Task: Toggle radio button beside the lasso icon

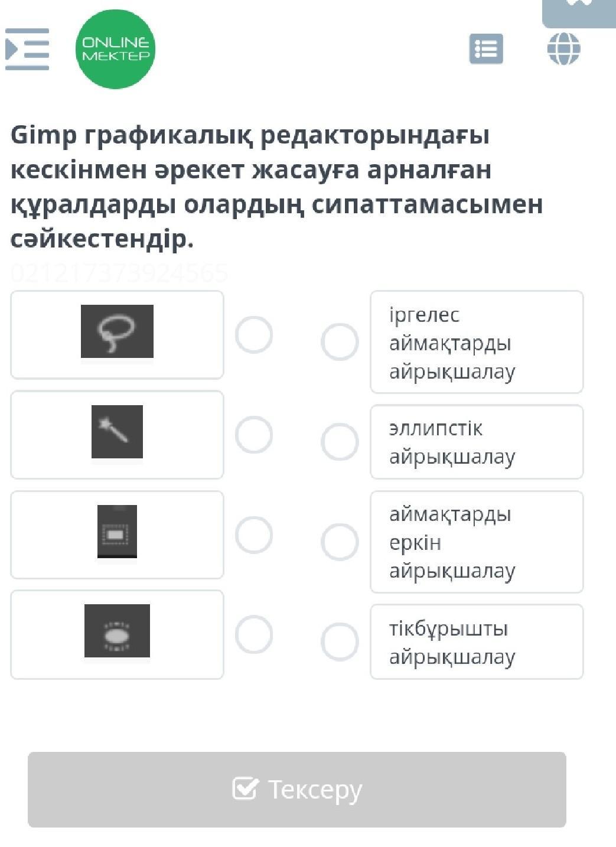Action: [x=254, y=335]
